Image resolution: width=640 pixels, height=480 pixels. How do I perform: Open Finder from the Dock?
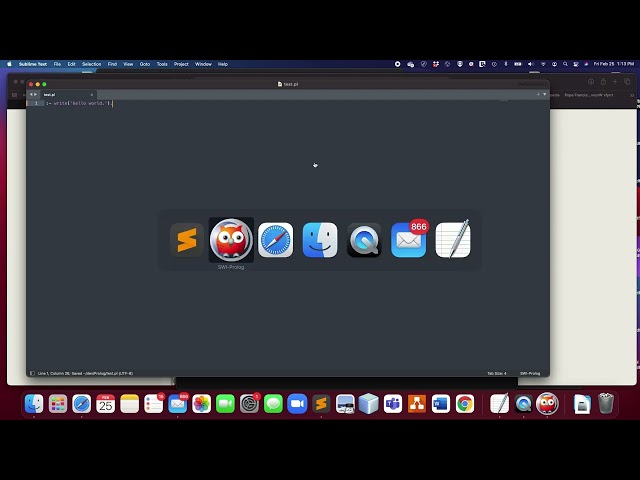34,404
